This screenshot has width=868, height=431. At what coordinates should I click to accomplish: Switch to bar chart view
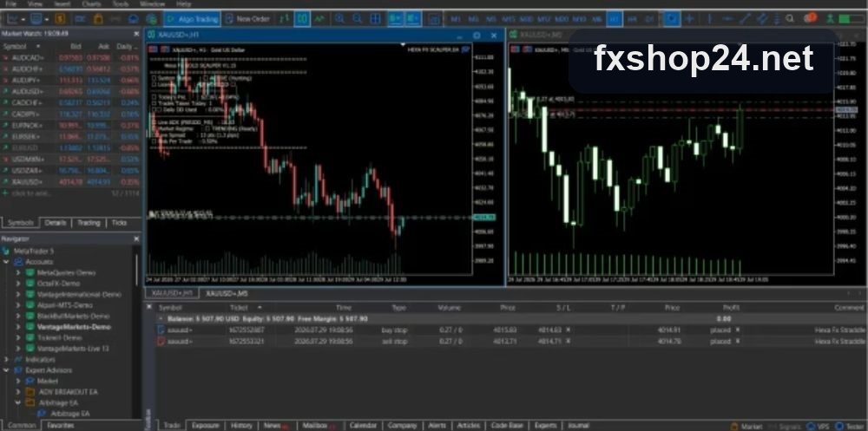pyautogui.click(x=284, y=19)
